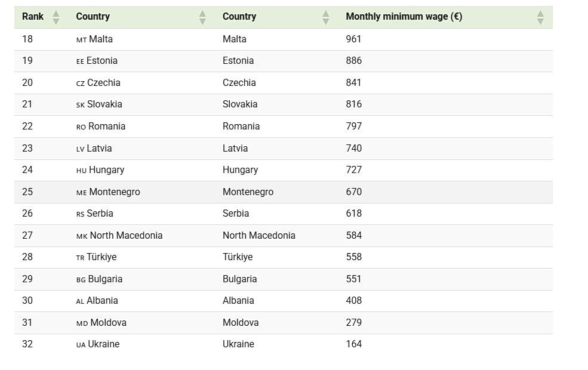Screen dimensions: 588x370
Task: Click sort arrows in first Country column
Action: pos(202,17)
